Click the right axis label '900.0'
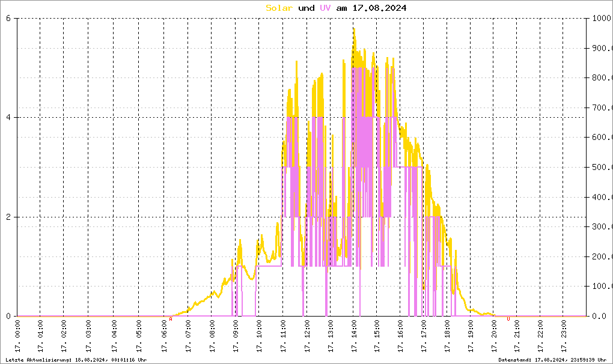Screen dimensions: 613x364 click(x=601, y=48)
